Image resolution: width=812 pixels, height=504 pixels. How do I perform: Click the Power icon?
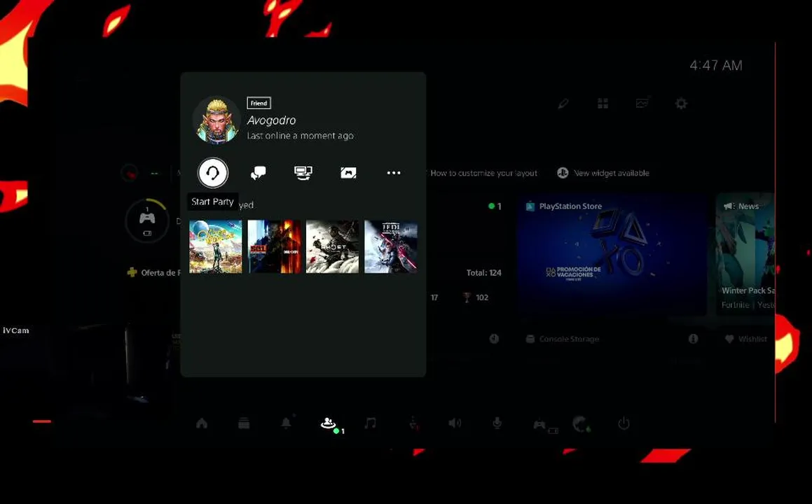pyautogui.click(x=624, y=423)
